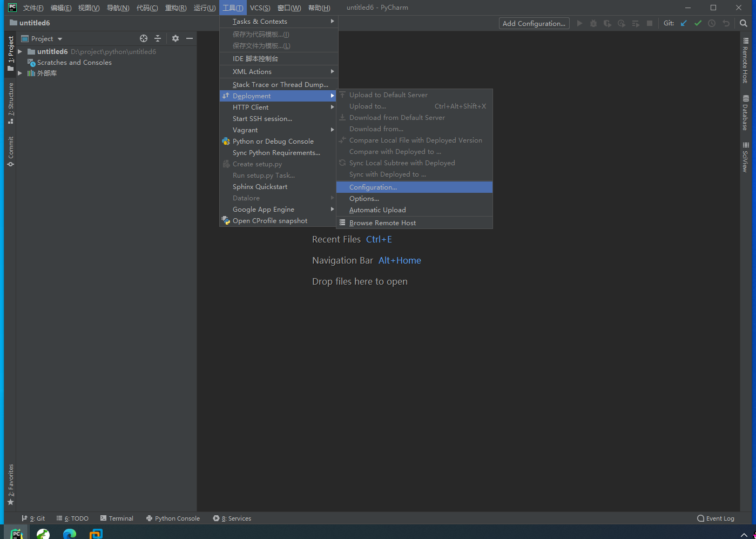Click the Collapse All icon in Project panel
The image size is (756, 539).
pyautogui.click(x=158, y=38)
